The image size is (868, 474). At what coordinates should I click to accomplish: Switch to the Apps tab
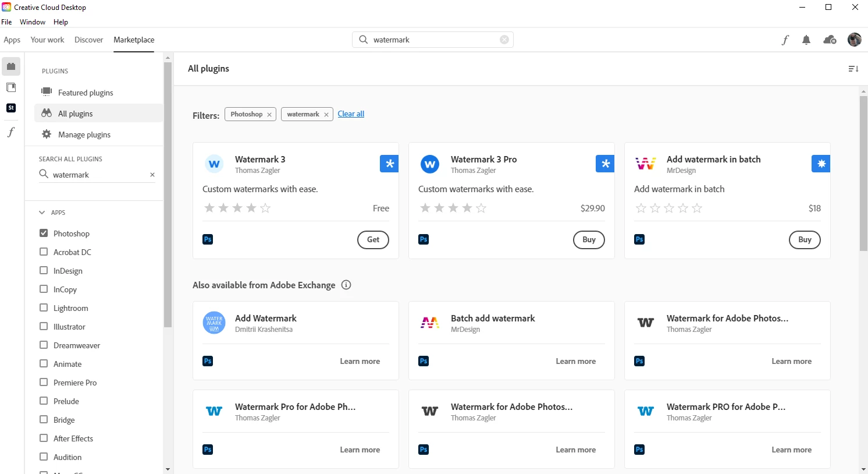(x=12, y=40)
